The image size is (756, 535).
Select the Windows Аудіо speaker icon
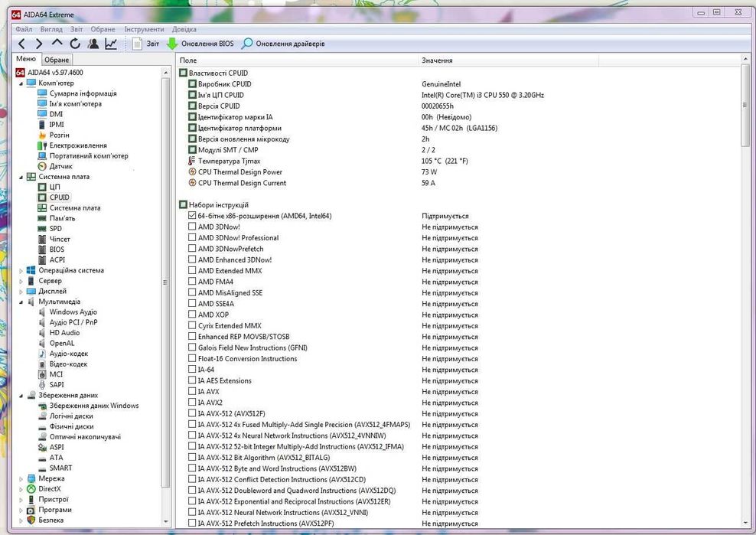click(42, 312)
